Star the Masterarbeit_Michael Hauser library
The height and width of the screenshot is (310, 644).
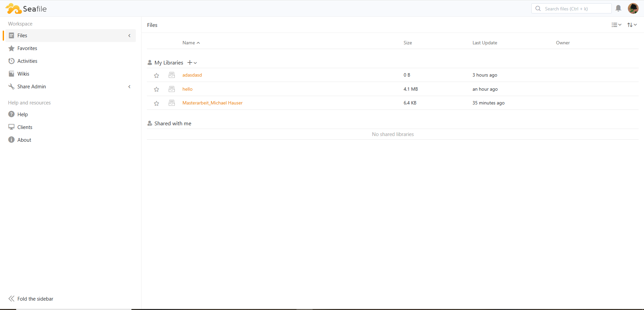point(156,103)
